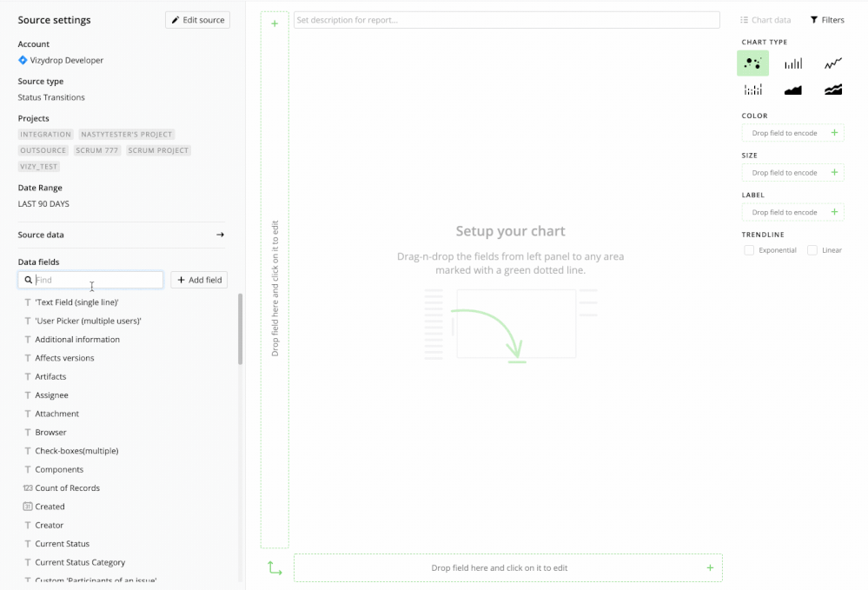Viewport: 868px width, 590px height.
Task: Open the Filters panel
Action: [825, 19]
